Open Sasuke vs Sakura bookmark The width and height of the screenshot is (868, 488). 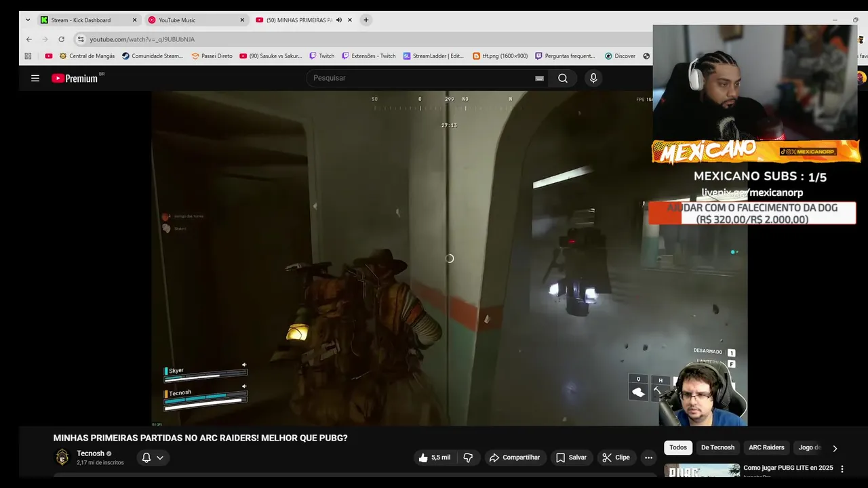tap(271, 56)
